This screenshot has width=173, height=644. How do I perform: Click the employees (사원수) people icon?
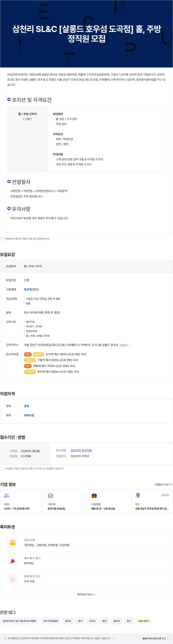[7, 496]
